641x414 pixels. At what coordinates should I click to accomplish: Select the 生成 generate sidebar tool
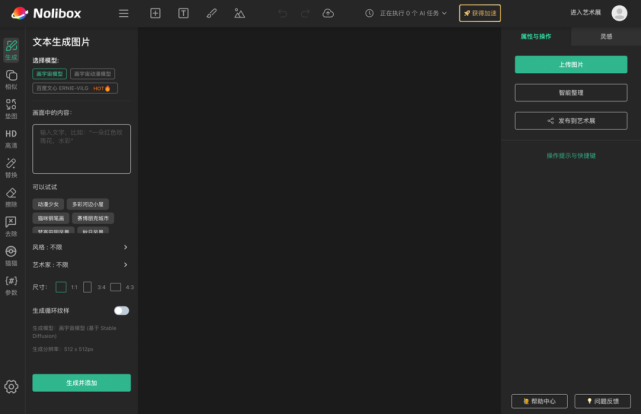[x=11, y=50]
